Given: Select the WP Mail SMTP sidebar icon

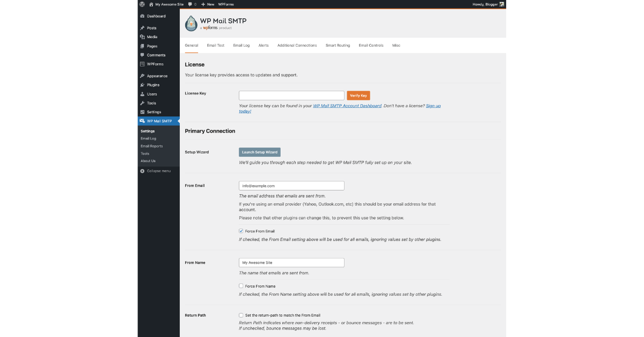Looking at the screenshot, I should coord(142,121).
